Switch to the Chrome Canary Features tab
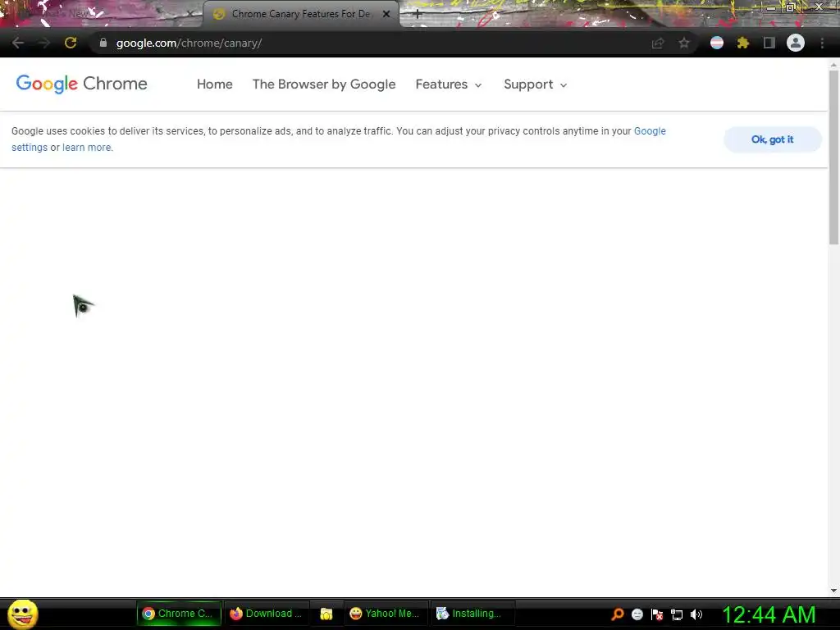Image resolution: width=840 pixels, height=630 pixels. tap(300, 14)
